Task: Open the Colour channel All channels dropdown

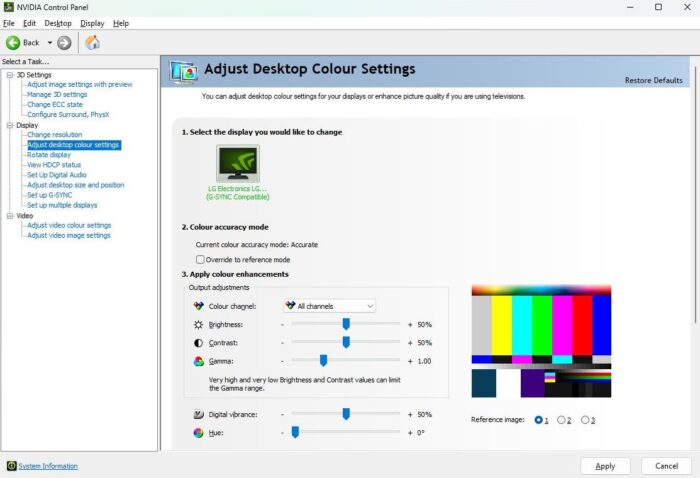Action: pos(329,306)
